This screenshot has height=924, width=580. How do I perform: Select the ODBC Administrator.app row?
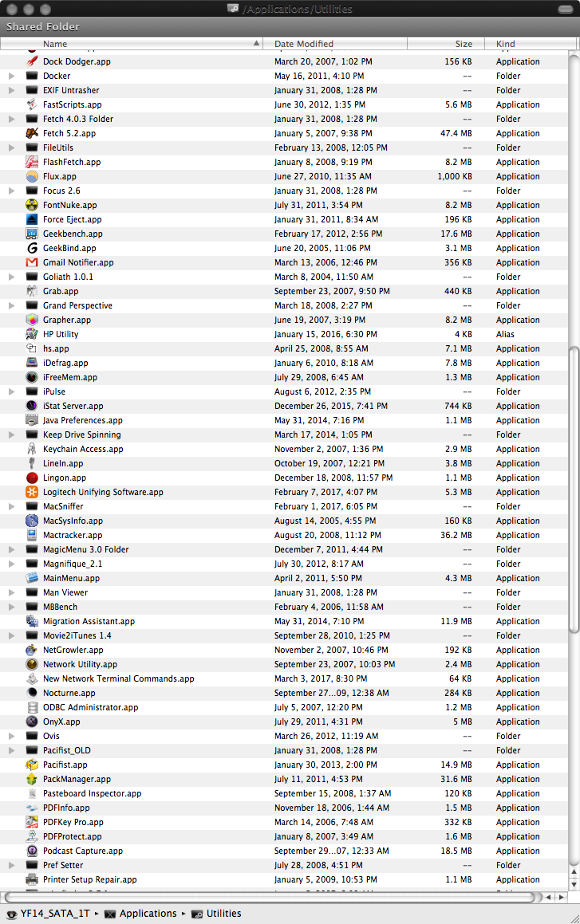[x=284, y=707]
